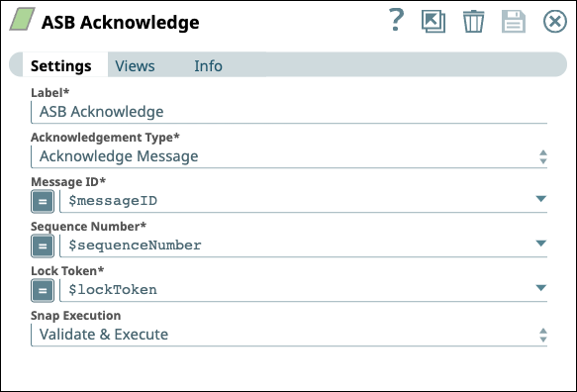Toggle expression button for Sequence Number

click(43, 245)
